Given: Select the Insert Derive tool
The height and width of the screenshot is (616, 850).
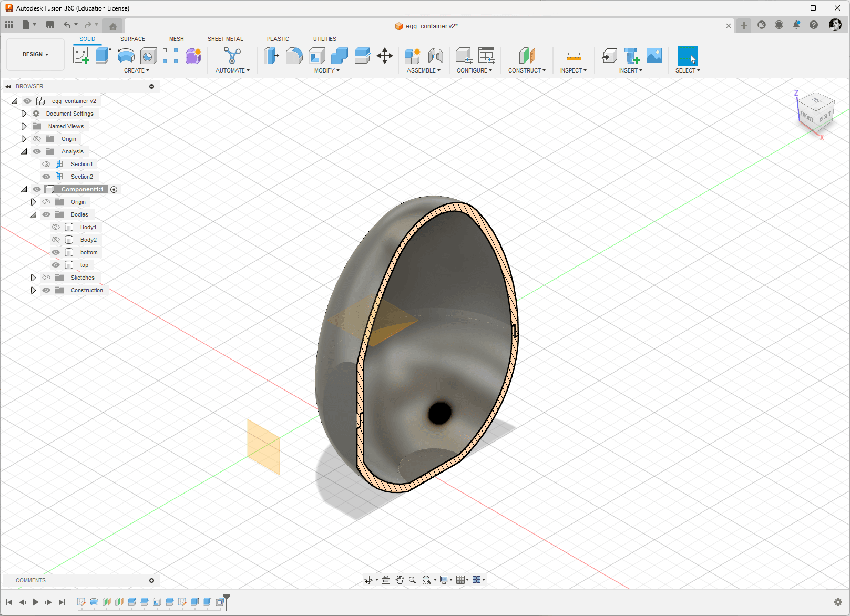Looking at the screenshot, I should click(609, 55).
